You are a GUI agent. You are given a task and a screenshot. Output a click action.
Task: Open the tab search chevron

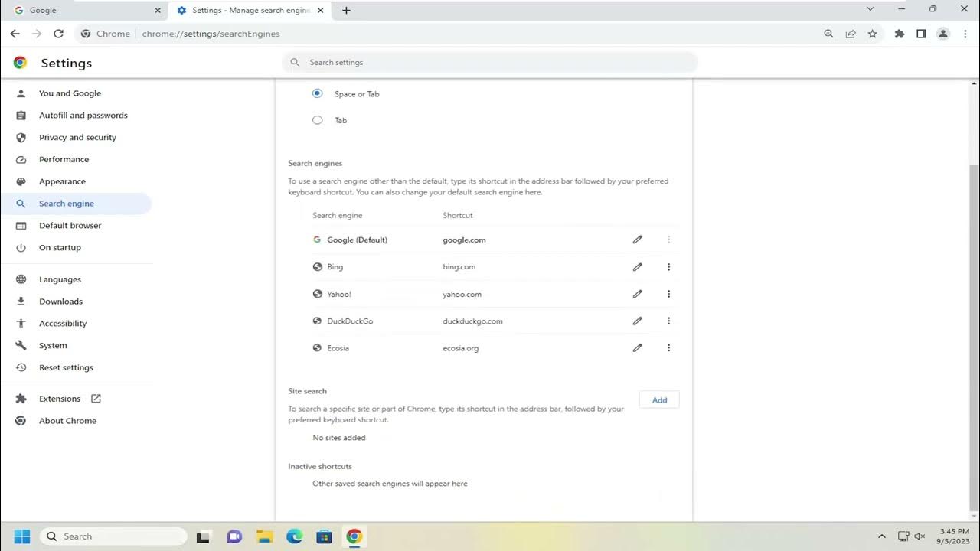pos(870,9)
